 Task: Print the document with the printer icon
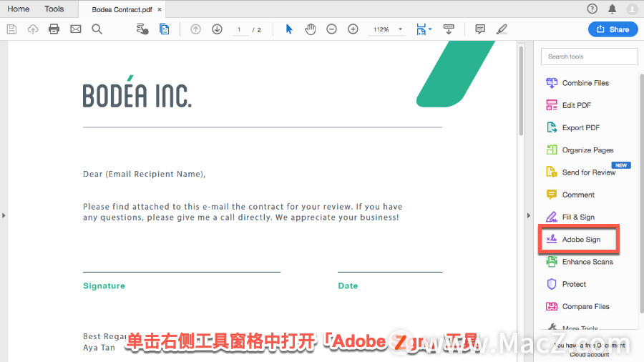pyautogui.click(x=54, y=29)
